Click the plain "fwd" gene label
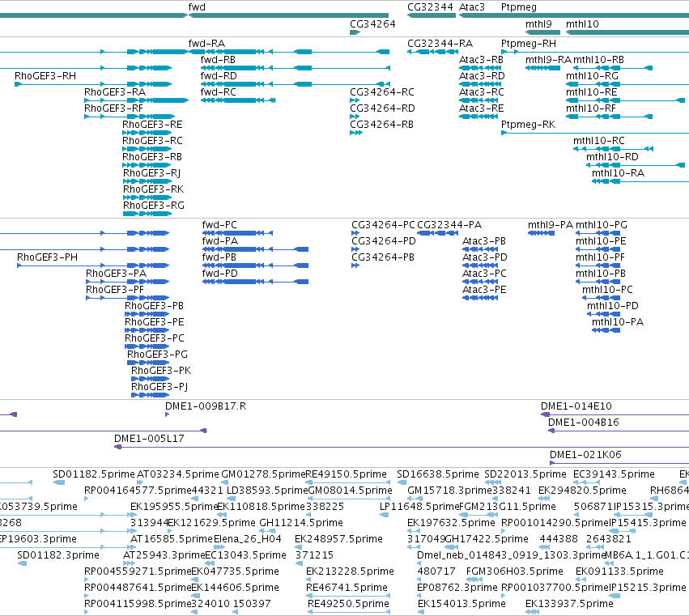 tap(197, 7)
